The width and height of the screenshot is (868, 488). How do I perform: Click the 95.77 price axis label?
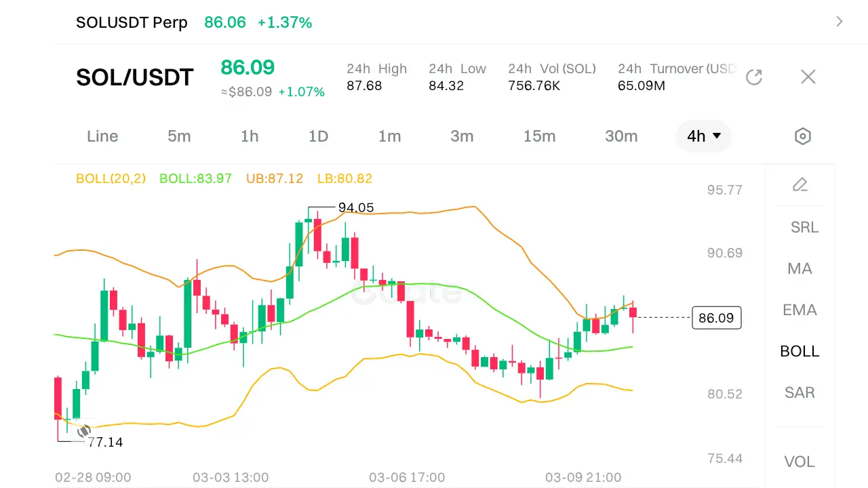point(725,190)
